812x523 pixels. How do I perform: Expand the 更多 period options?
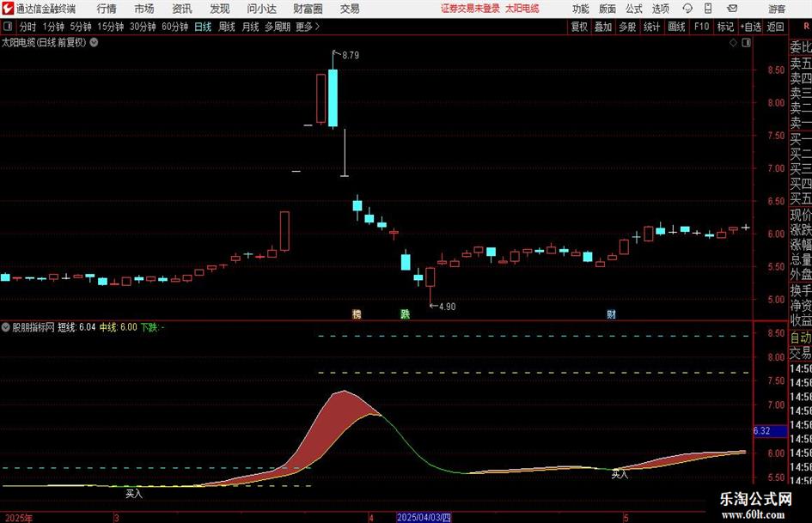(308, 27)
